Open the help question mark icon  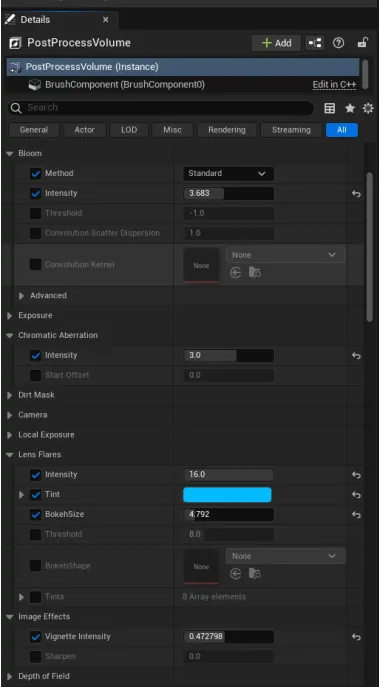(338, 43)
